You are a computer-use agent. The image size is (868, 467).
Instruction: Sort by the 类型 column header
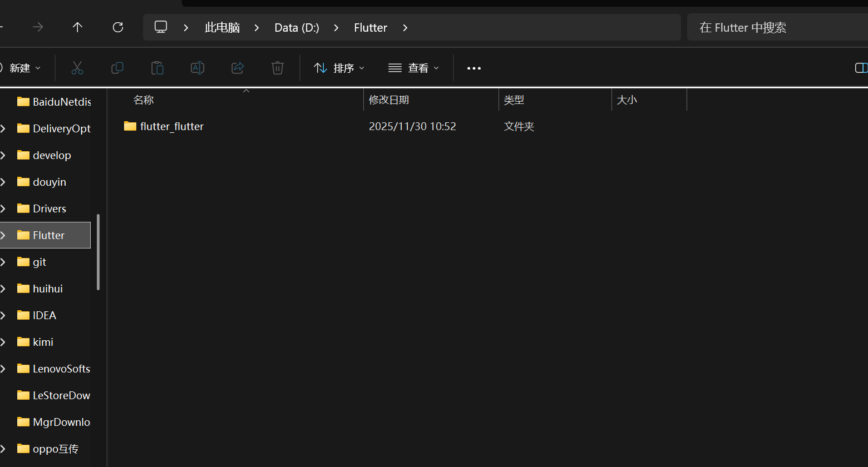tap(514, 100)
